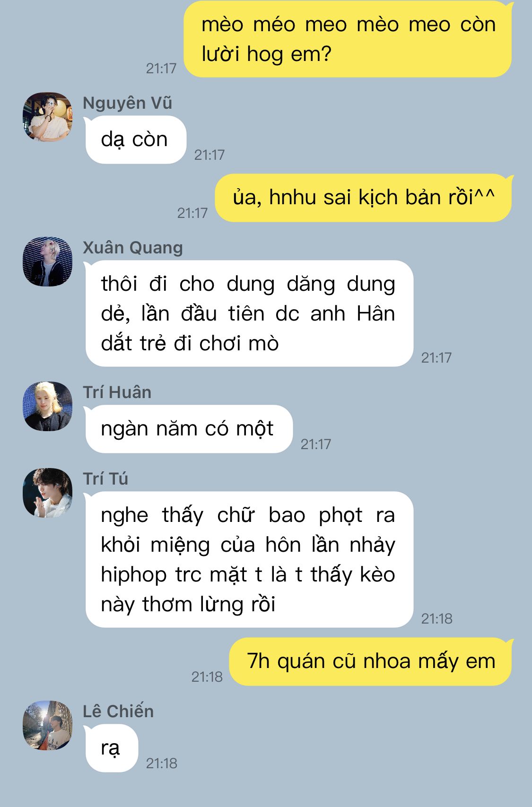Select the sender name Nguyên Vũ

click(127, 103)
